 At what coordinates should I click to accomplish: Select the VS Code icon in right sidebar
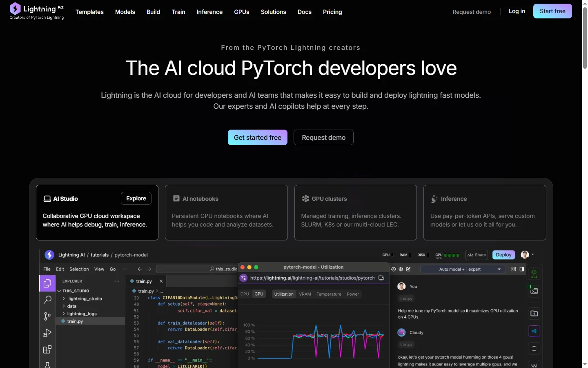[534, 331]
